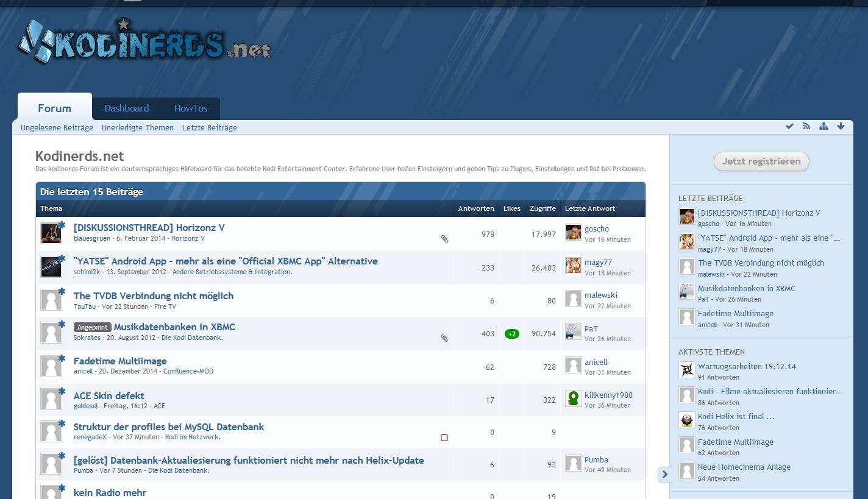Open Ungelesene Beiträge submenu item

click(x=57, y=128)
